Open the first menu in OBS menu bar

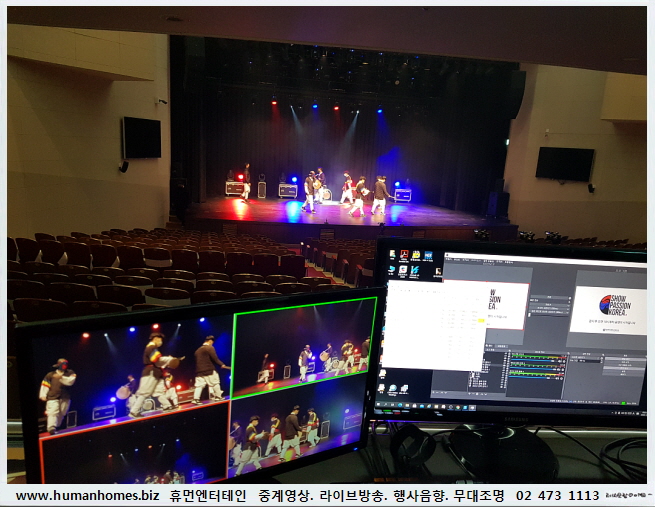click(447, 262)
